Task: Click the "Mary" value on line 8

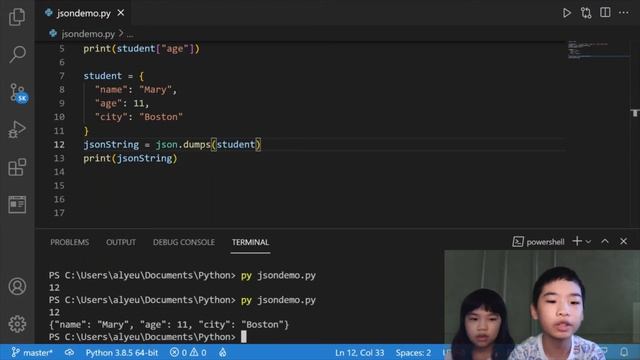Action: click(156, 90)
